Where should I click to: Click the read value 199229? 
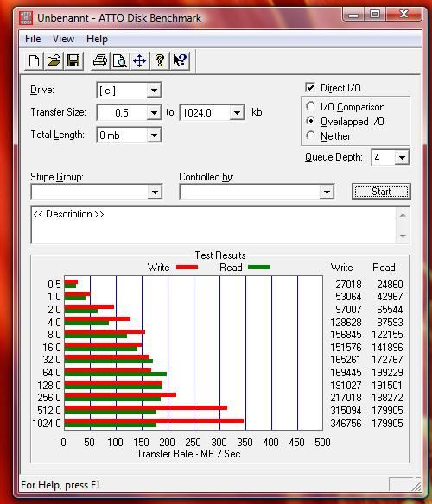pyautogui.click(x=387, y=373)
